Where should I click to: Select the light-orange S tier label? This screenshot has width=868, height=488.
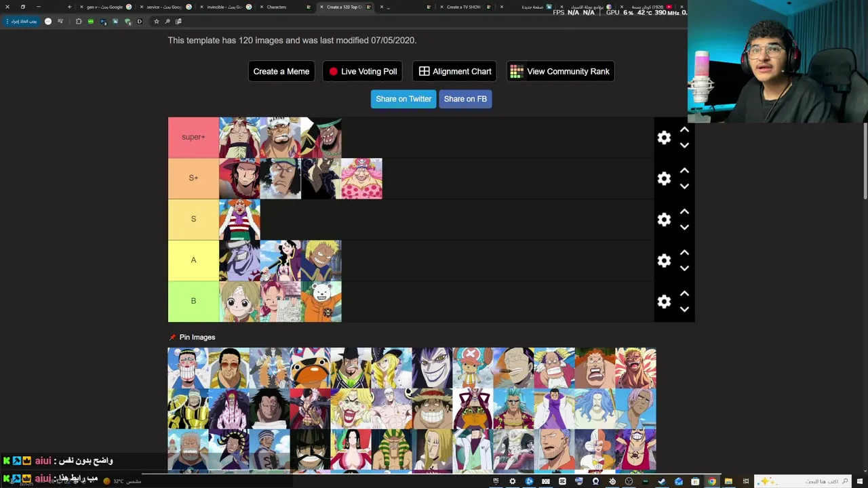pos(193,220)
